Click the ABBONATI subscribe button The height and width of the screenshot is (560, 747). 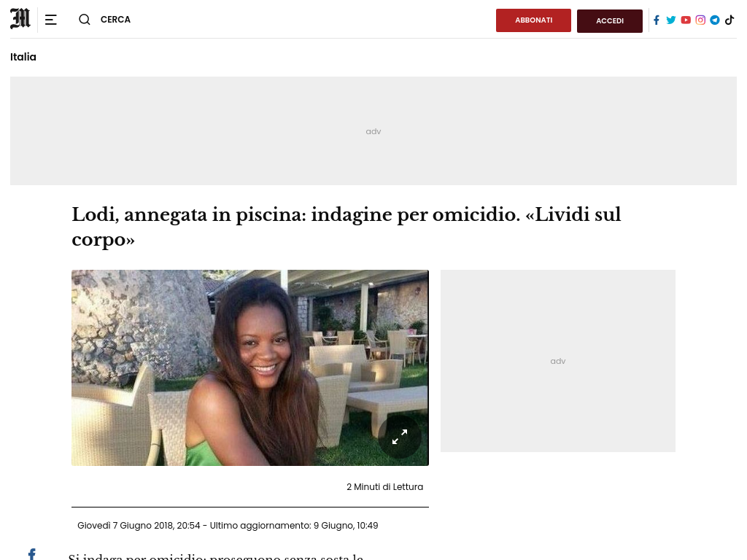533,20
